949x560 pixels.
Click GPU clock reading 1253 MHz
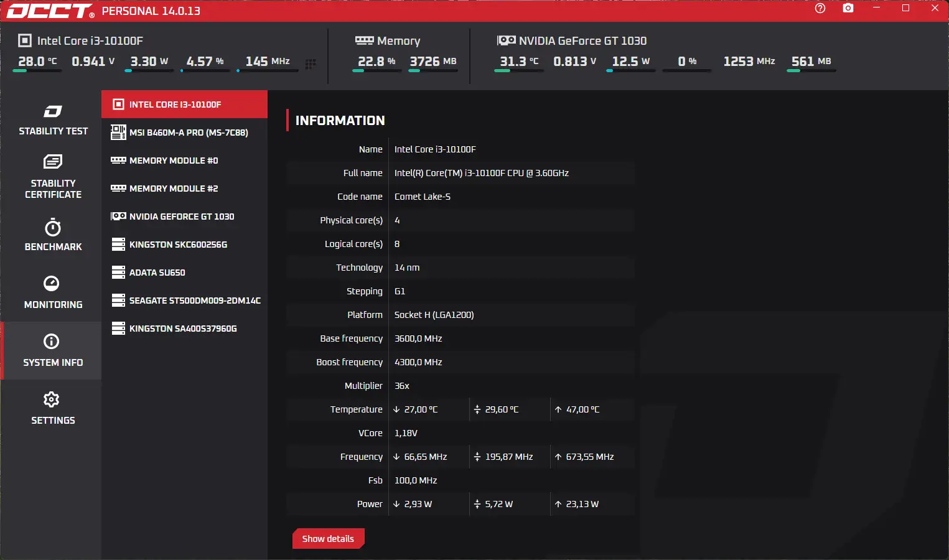pos(749,62)
